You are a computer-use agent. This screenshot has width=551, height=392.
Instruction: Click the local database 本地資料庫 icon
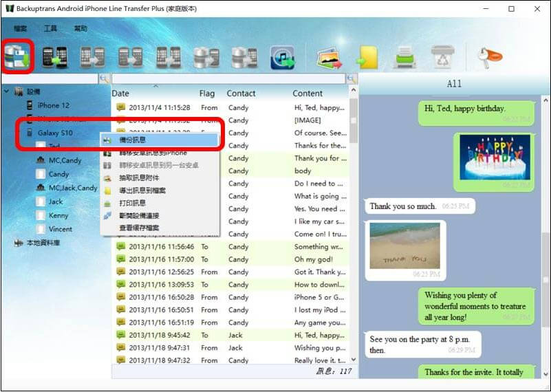pyautogui.click(x=19, y=243)
